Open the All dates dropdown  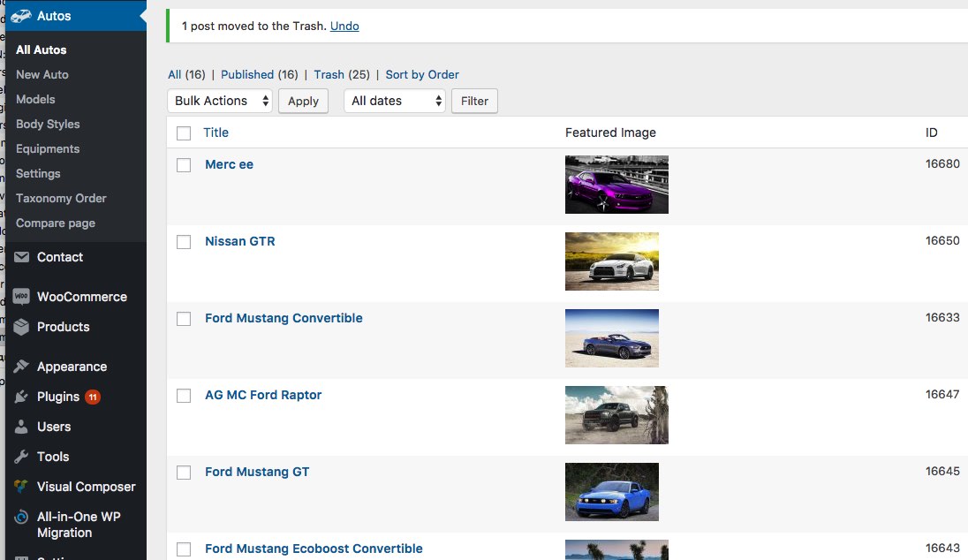(x=395, y=101)
